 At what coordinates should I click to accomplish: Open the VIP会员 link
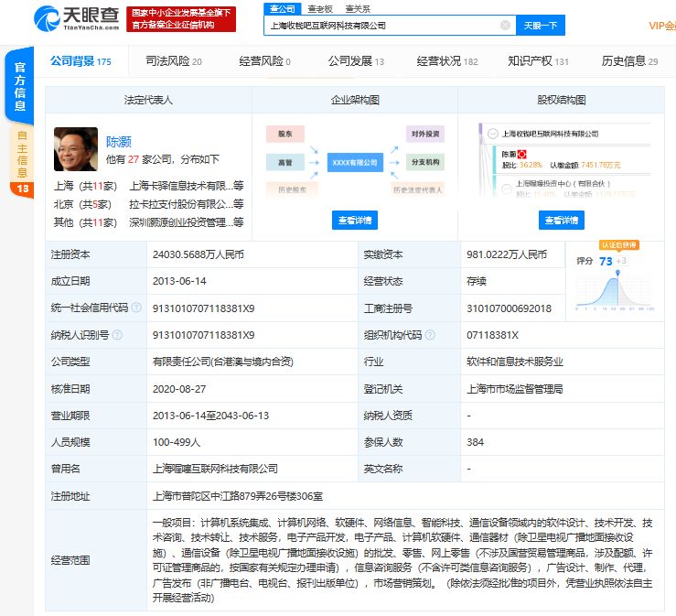(662, 26)
